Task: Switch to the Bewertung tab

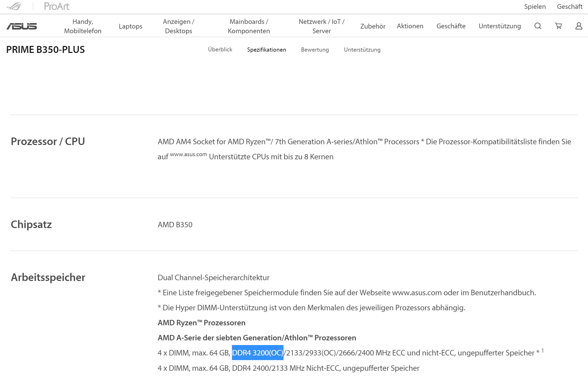Action: tap(315, 50)
